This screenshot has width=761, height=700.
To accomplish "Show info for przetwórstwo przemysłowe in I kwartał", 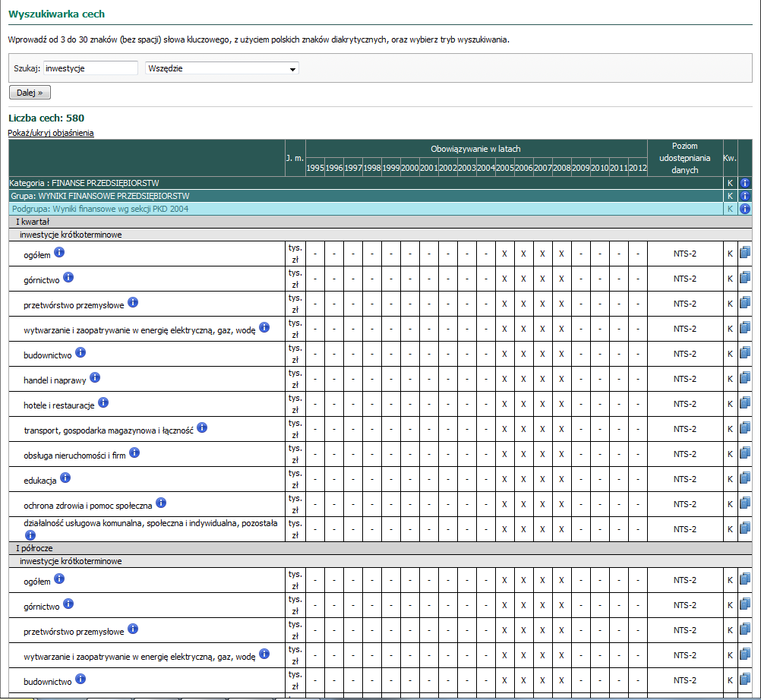I will [133, 302].
